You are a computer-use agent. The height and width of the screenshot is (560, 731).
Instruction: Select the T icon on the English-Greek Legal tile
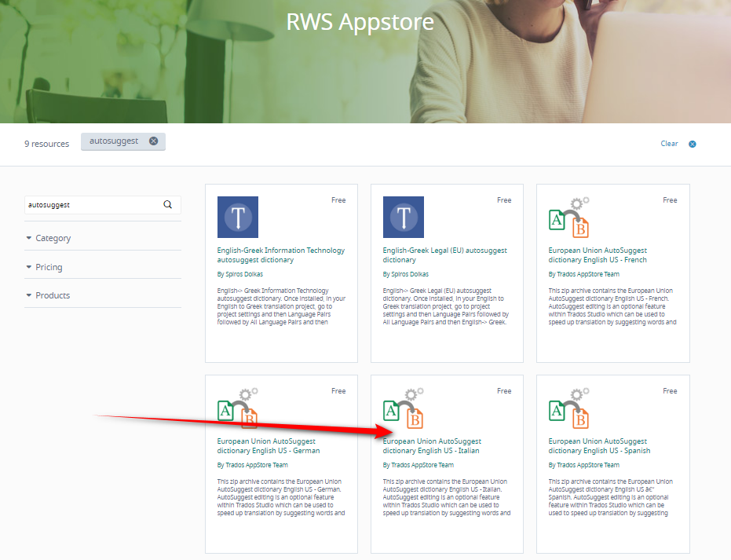403,217
